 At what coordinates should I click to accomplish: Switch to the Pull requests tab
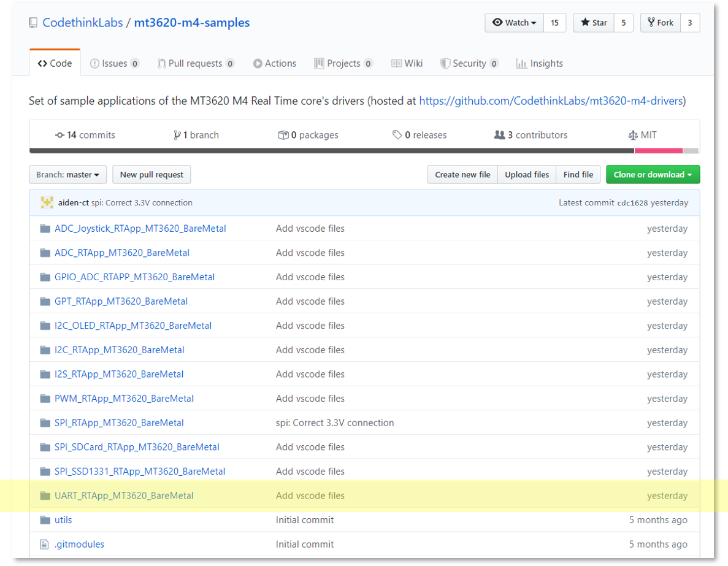coord(196,64)
